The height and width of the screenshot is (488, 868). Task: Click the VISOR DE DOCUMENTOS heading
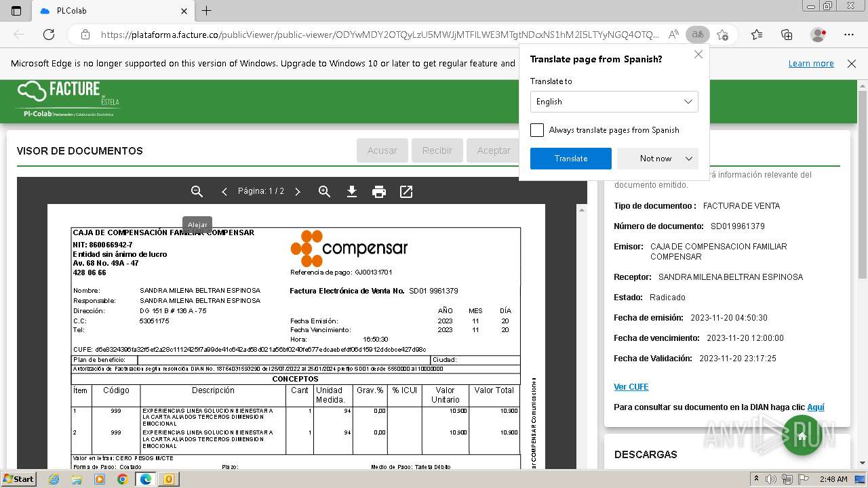[x=80, y=151]
